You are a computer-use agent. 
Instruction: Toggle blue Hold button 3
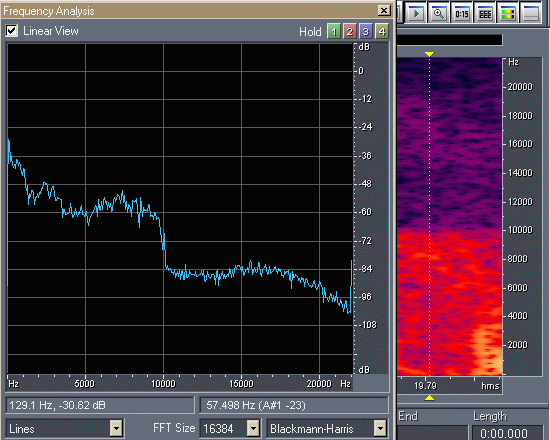(x=365, y=32)
